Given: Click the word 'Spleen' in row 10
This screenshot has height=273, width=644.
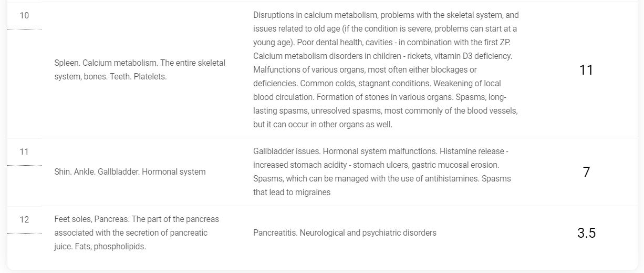Looking at the screenshot, I should [67, 63].
